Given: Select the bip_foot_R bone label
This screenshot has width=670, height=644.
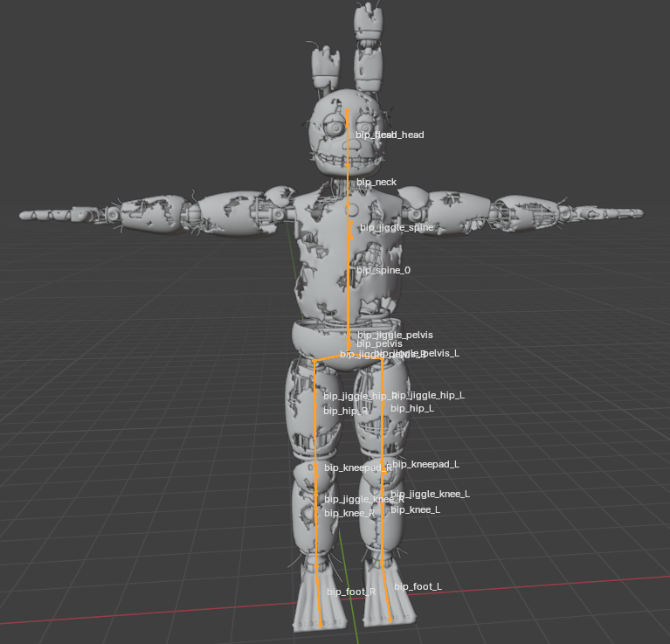Looking at the screenshot, I should (351, 592).
